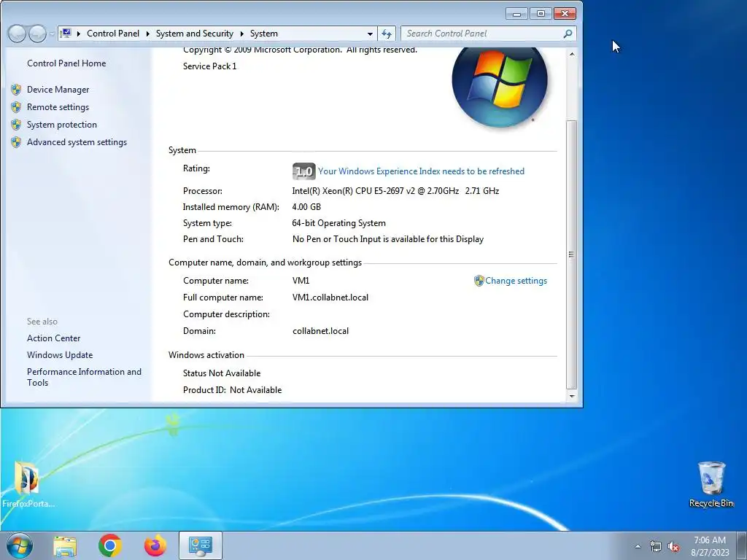Click the Intel Xeon processor value

[395, 191]
